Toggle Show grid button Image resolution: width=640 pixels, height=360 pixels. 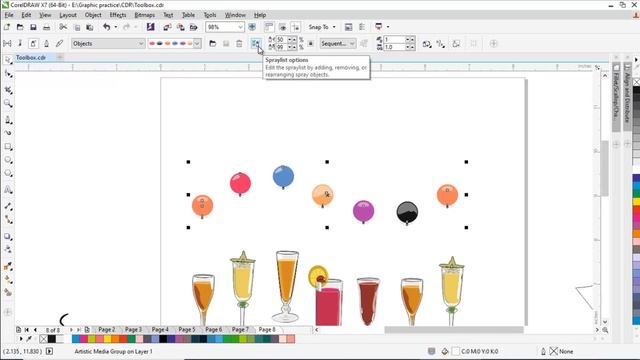click(282, 27)
